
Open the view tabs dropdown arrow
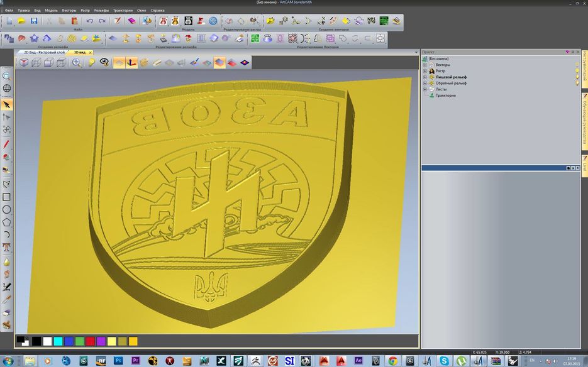tap(416, 53)
